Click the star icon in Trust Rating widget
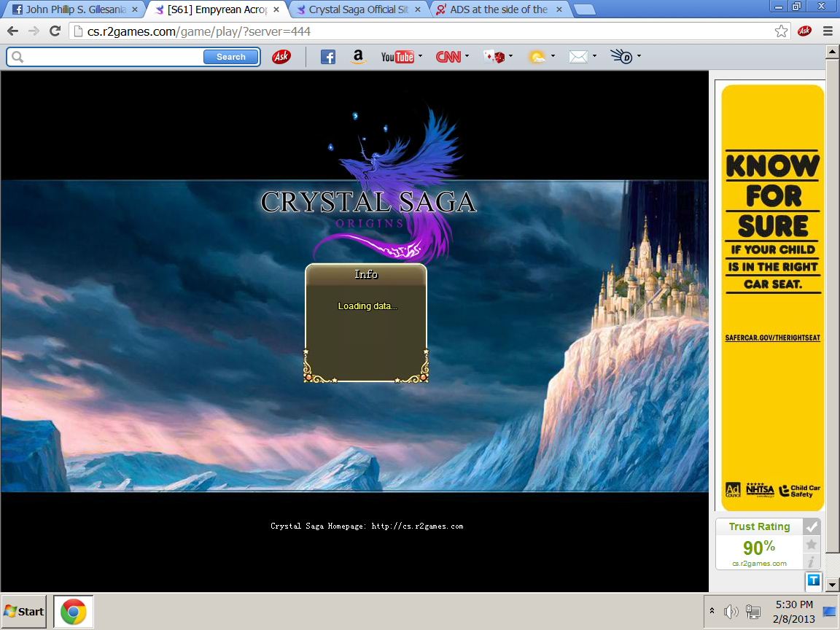 tap(812, 545)
